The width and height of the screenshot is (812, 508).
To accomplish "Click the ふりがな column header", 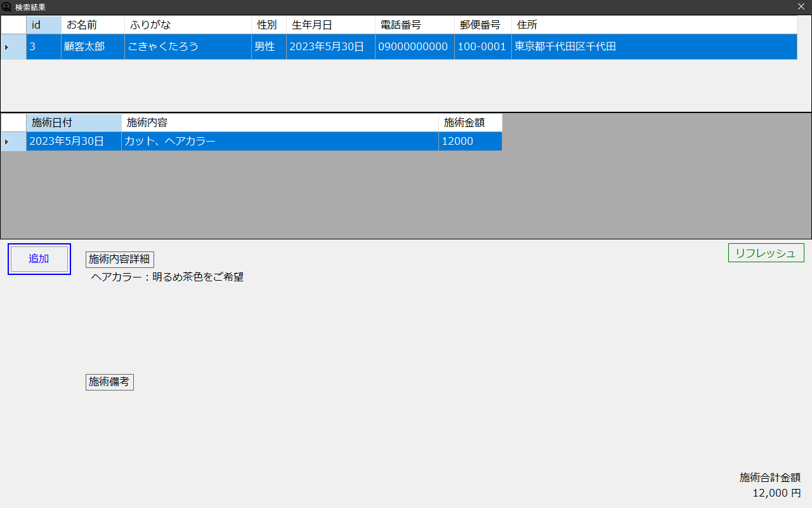I will [x=188, y=25].
